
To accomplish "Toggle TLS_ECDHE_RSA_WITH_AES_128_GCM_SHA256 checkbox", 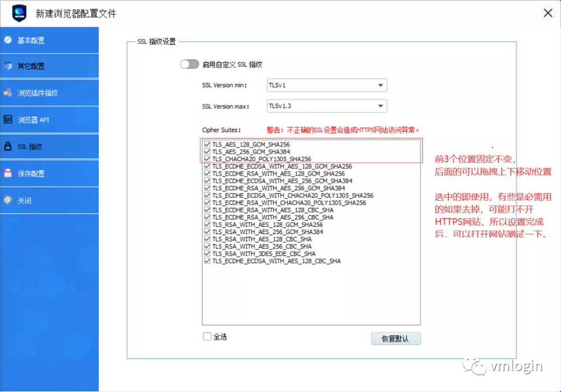I will 207,173.
